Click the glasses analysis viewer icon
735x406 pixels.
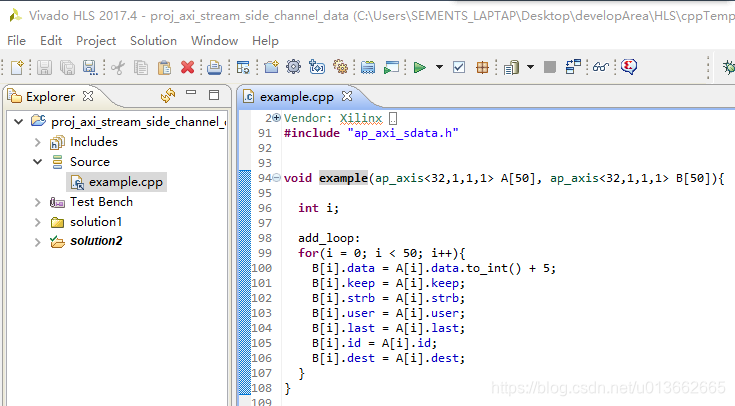pos(600,67)
